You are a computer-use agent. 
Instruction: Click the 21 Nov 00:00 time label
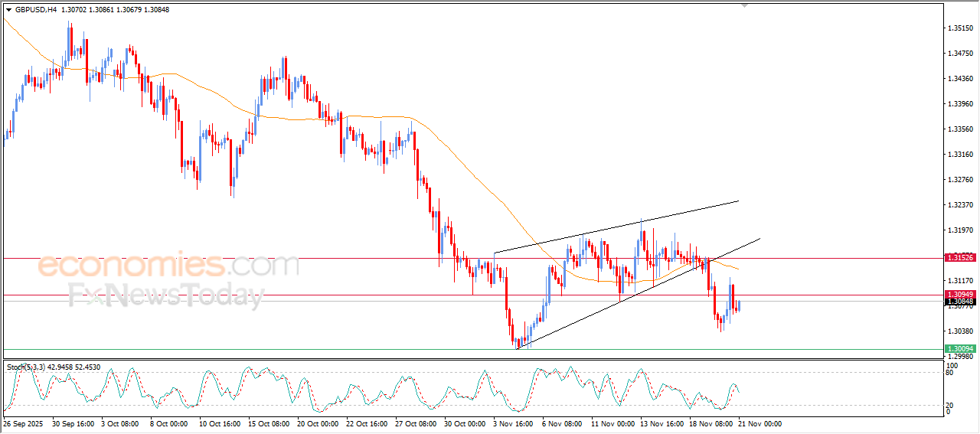759,423
